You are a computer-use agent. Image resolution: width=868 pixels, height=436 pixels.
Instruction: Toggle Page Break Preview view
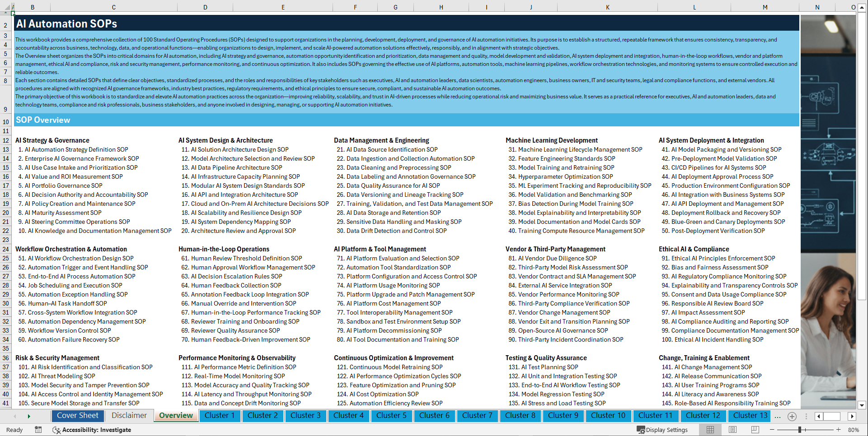point(755,429)
